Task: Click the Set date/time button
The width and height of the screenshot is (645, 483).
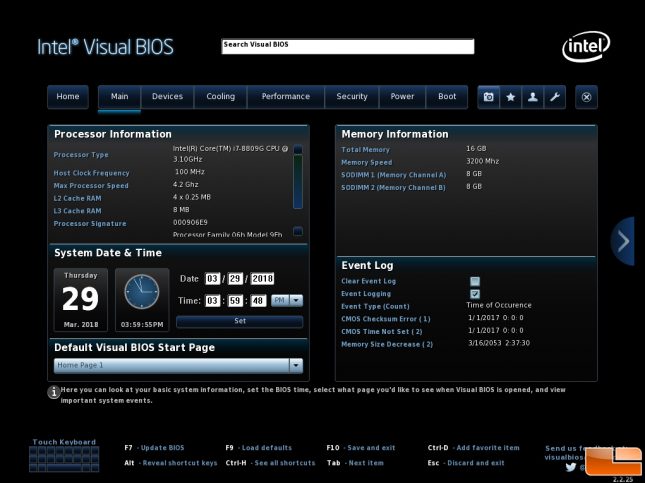Action: coord(240,321)
